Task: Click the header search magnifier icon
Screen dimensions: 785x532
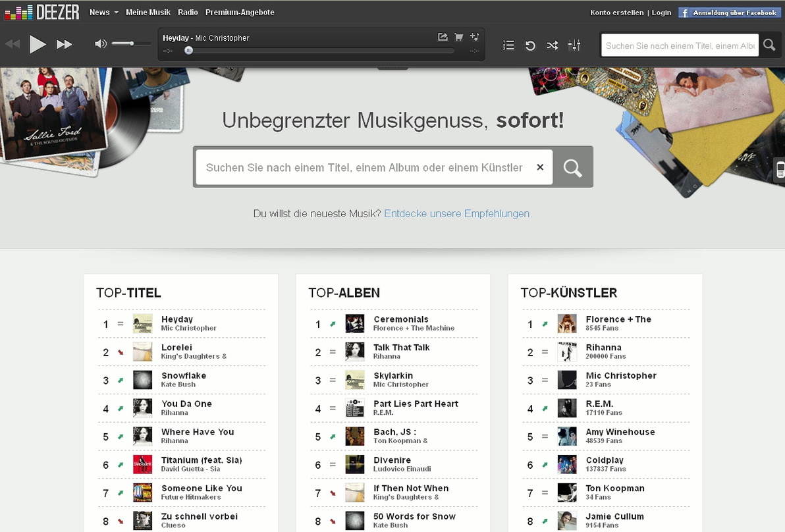Action: click(769, 45)
